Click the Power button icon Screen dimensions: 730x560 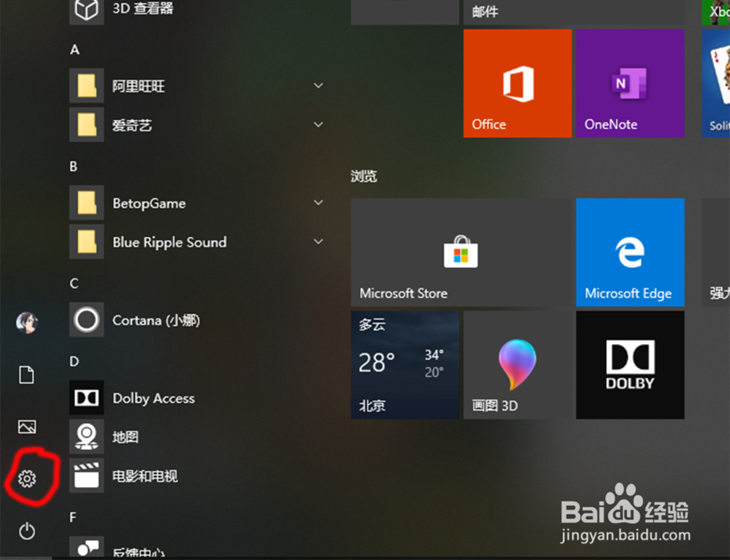27,531
